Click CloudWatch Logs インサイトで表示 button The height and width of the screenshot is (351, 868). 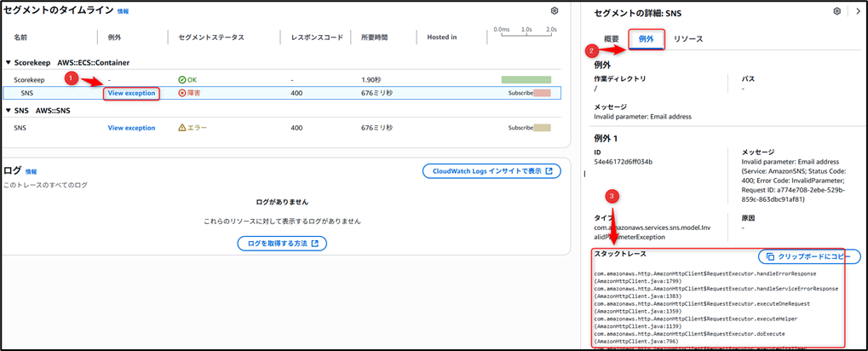point(491,171)
